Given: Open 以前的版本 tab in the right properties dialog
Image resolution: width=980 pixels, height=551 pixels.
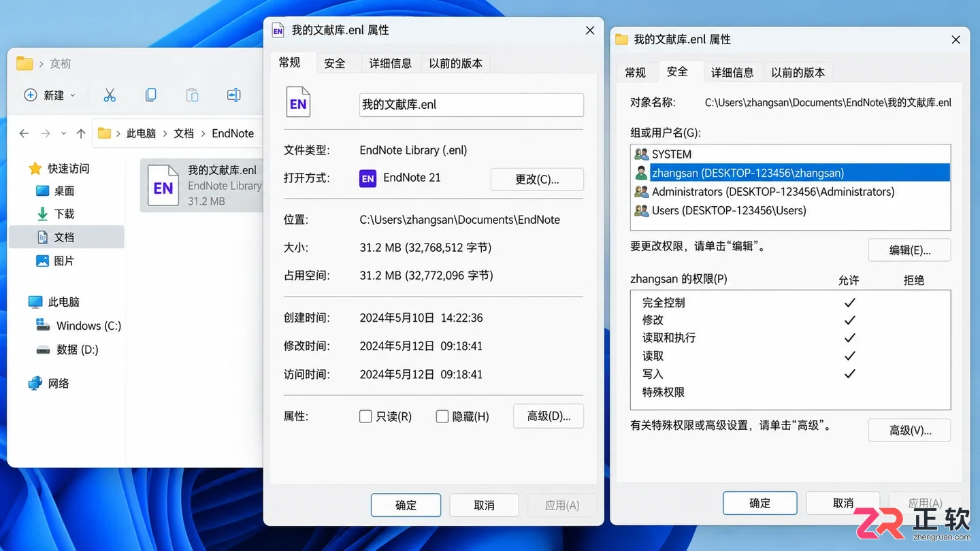Looking at the screenshot, I should point(798,72).
